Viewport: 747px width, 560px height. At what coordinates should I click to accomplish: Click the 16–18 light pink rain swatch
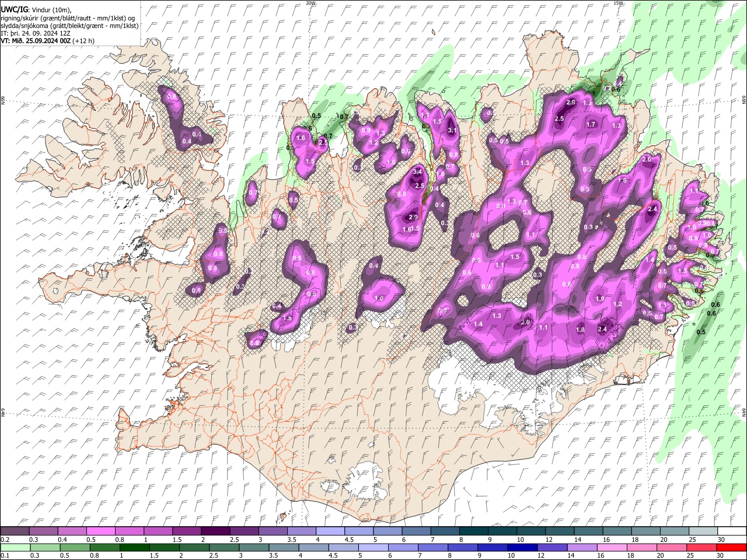click(x=612, y=547)
